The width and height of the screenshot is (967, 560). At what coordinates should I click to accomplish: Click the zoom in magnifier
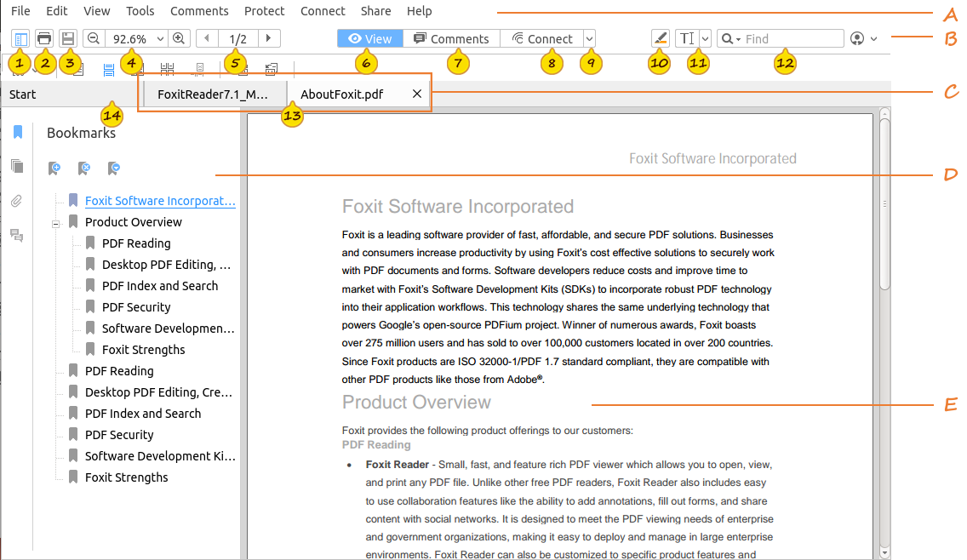pos(179,39)
